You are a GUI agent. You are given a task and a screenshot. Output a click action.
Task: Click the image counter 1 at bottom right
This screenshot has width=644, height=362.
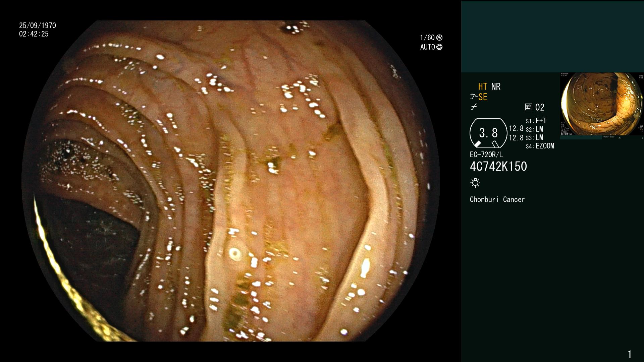pyautogui.click(x=630, y=354)
